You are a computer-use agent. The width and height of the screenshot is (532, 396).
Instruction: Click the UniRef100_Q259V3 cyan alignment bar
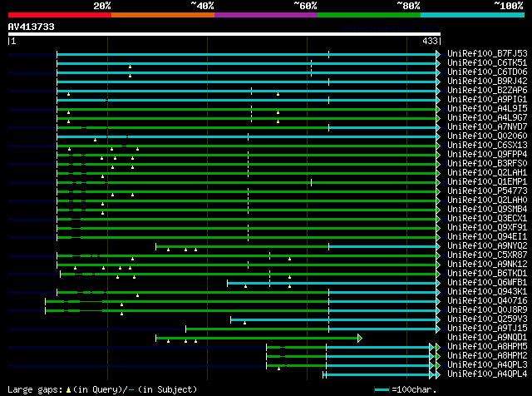tap(333, 319)
